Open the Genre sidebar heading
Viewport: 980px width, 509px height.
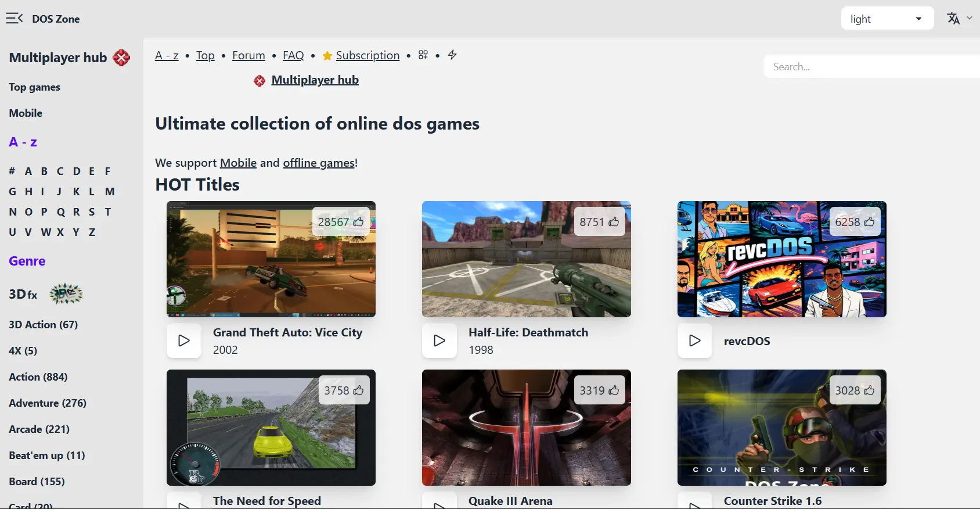point(27,261)
